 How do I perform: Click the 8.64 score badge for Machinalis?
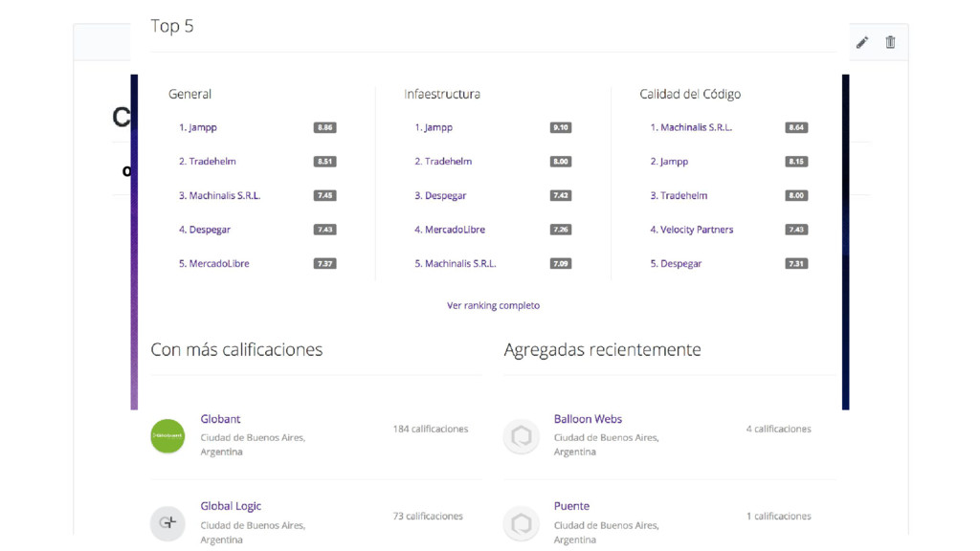[x=796, y=127]
